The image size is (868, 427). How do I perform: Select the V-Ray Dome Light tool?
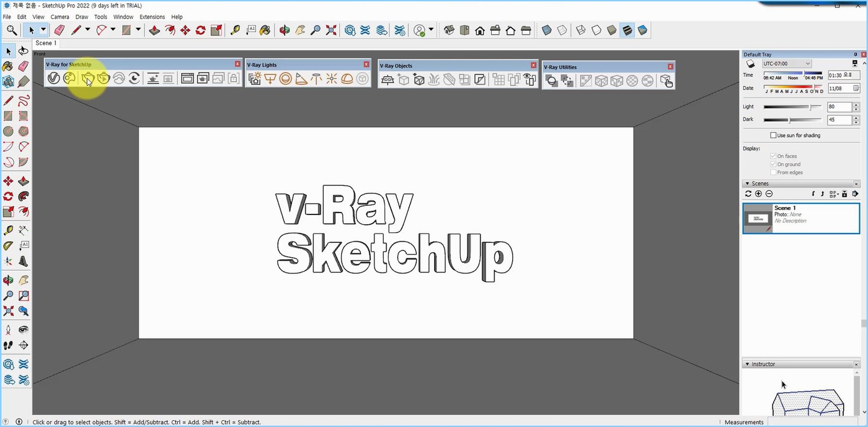347,79
